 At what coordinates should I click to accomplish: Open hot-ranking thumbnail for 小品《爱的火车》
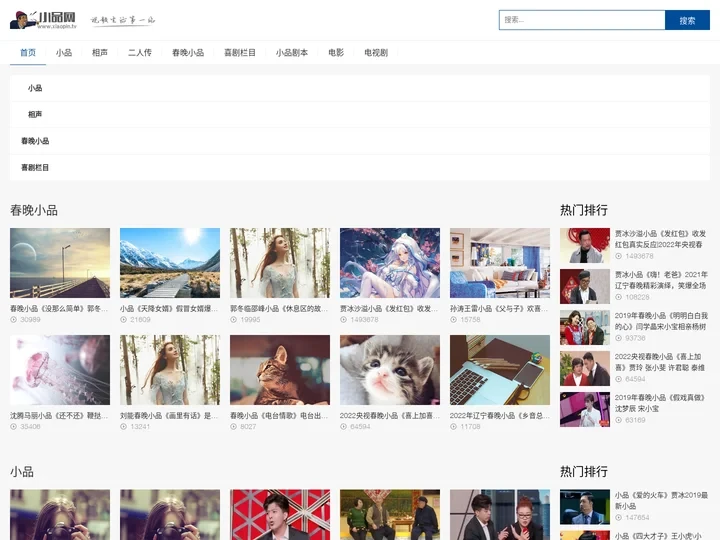(585, 507)
